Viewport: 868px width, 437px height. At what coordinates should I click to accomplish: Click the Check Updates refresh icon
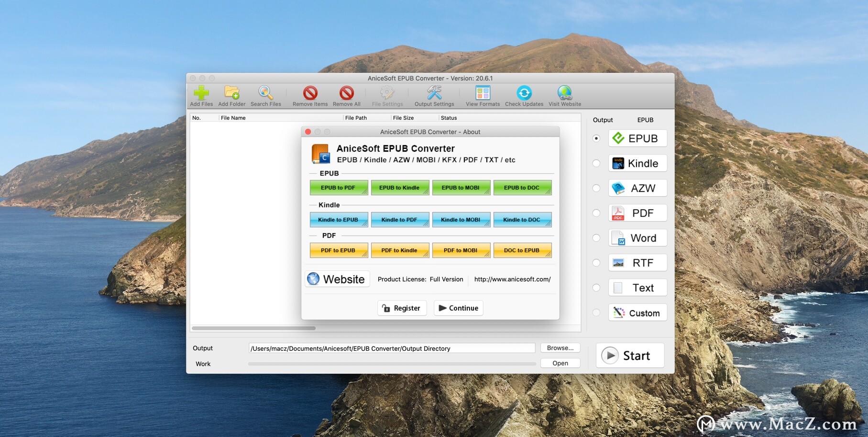(x=524, y=92)
